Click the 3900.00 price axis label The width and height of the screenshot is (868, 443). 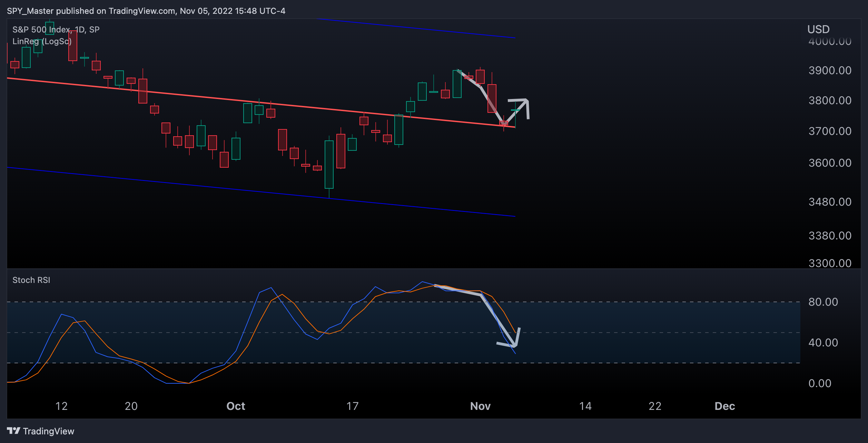[830, 70]
